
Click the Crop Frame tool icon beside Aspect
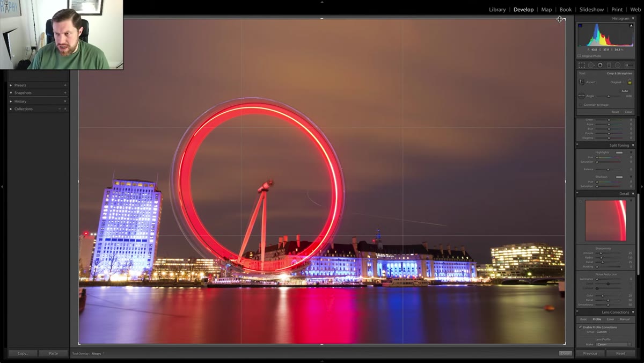(581, 82)
